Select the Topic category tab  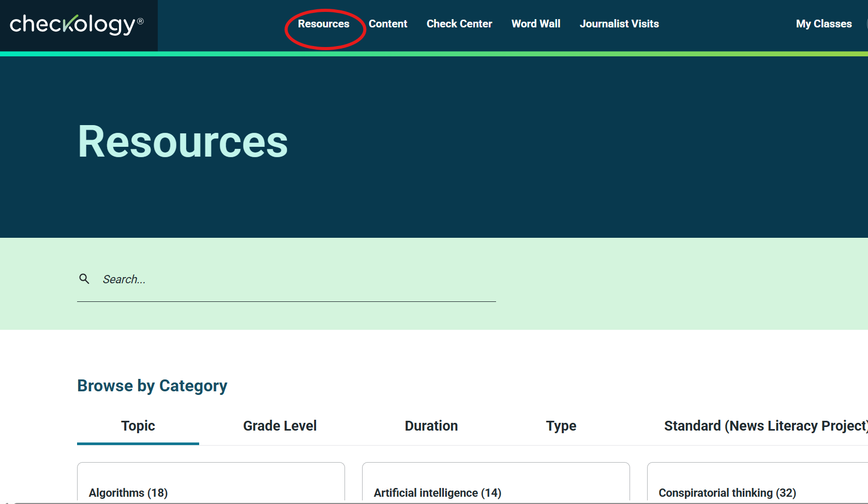tap(138, 426)
